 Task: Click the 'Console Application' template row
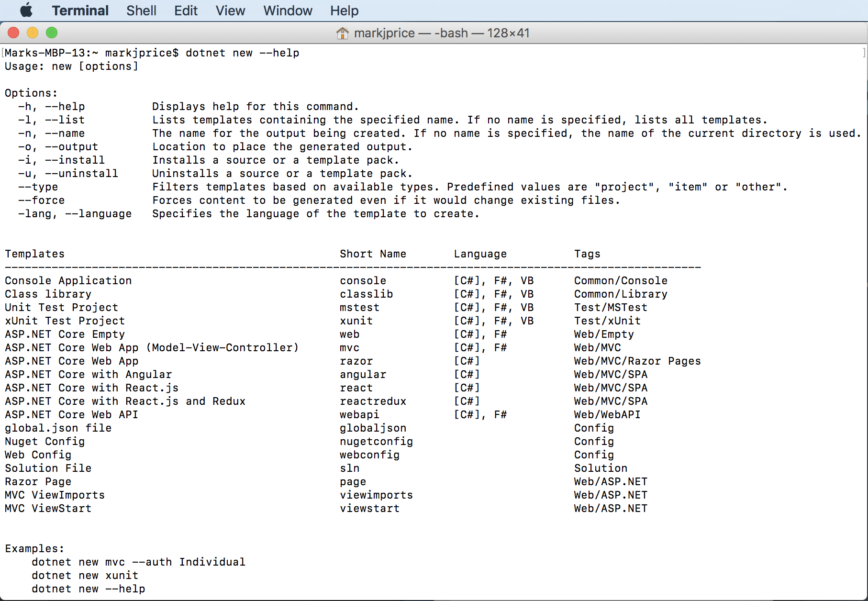(68, 281)
